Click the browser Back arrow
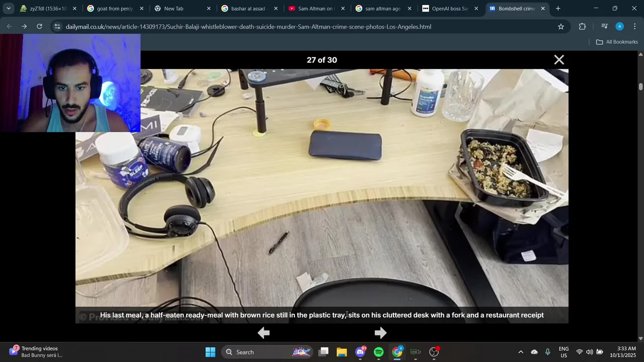This screenshot has height=362, width=644. 10,27
